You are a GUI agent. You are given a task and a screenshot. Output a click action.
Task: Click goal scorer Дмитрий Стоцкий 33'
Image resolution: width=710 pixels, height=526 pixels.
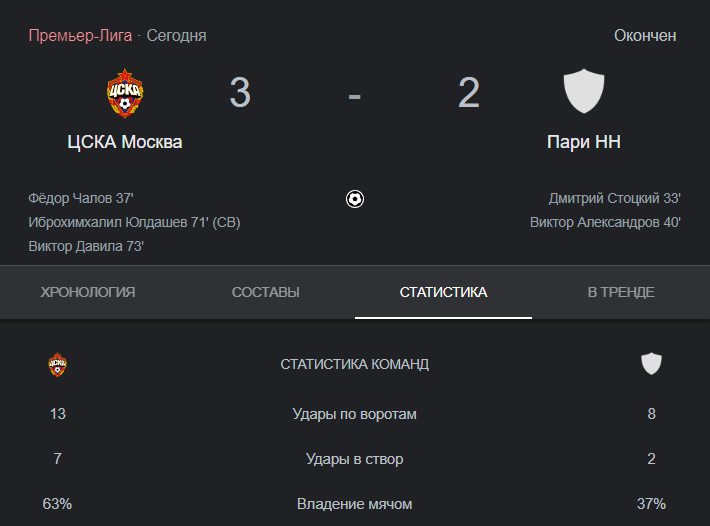point(614,198)
